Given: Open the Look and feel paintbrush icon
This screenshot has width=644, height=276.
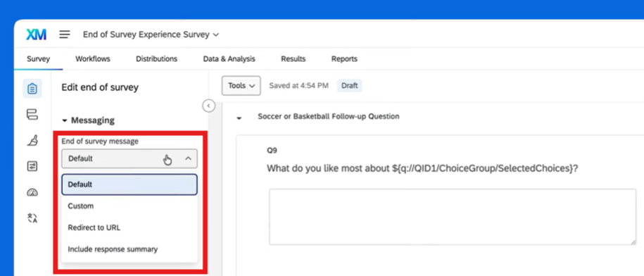Looking at the screenshot, I should point(32,141).
